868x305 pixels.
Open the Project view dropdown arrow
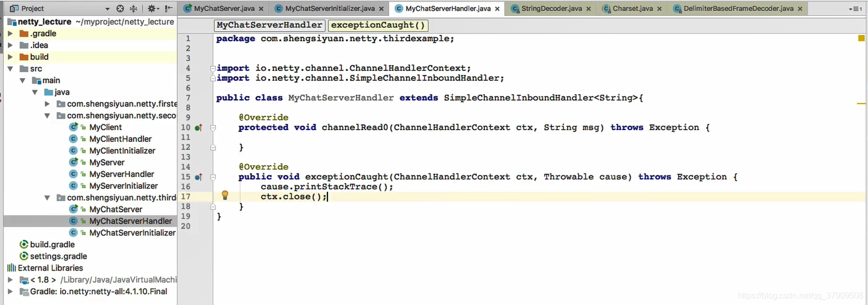coord(107,9)
